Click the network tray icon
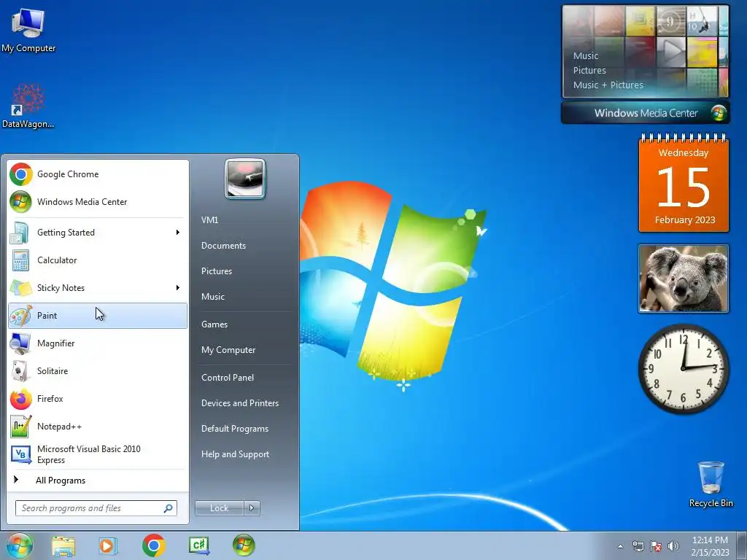The image size is (747, 560). [638, 546]
